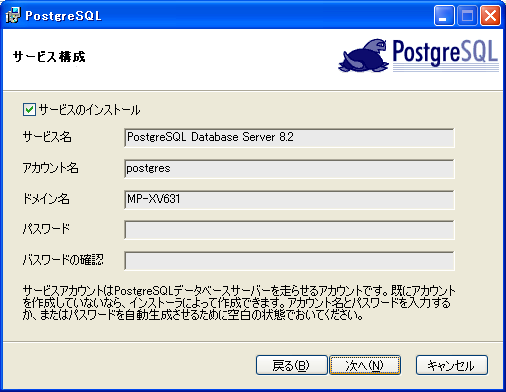Click the パスワード label
506x392 pixels.
tap(46, 229)
